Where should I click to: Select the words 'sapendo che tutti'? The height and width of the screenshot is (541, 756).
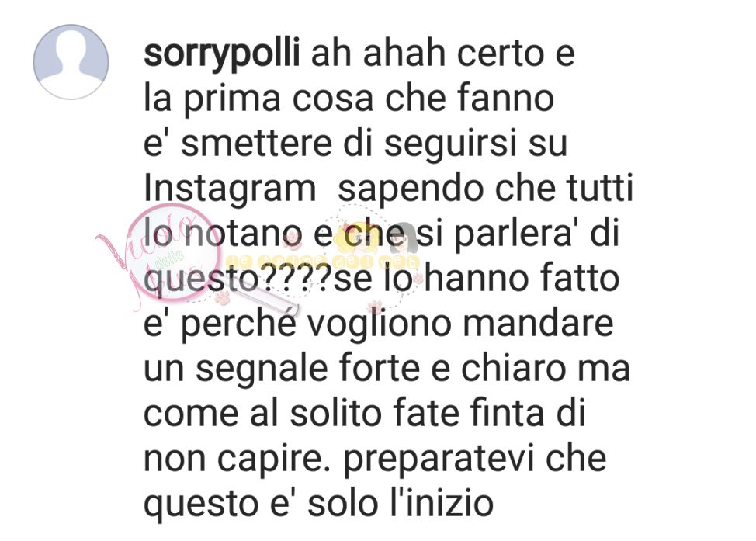pyautogui.click(x=486, y=189)
